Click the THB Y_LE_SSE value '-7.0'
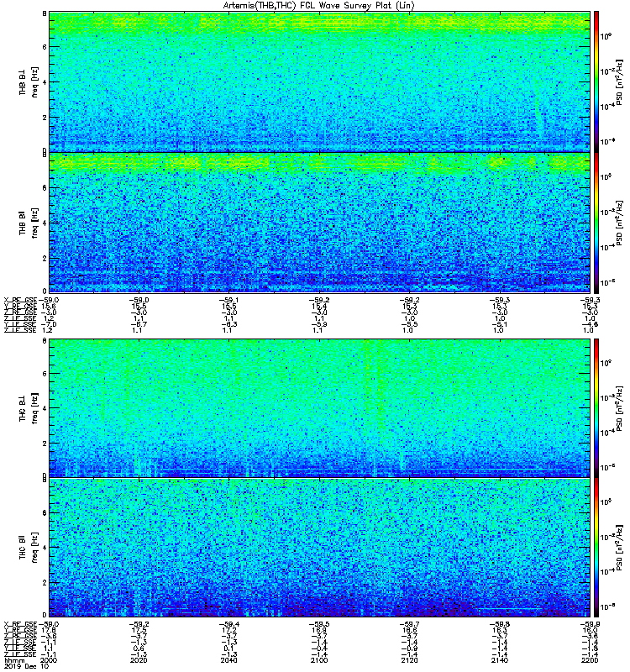The image size is (630, 672). 48,324
